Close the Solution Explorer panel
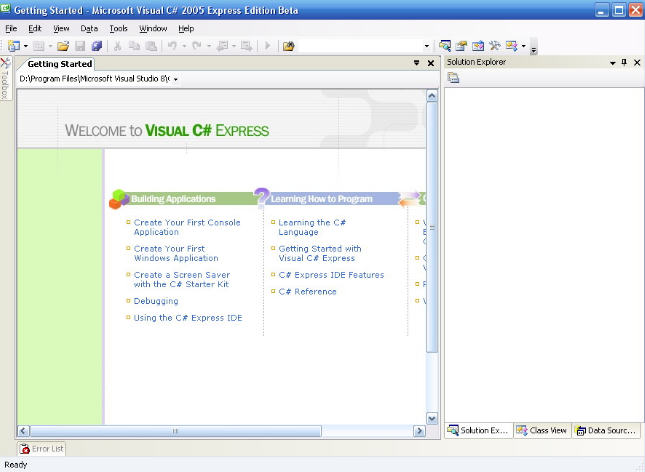Image resolution: width=645 pixels, height=472 pixels. [637, 62]
